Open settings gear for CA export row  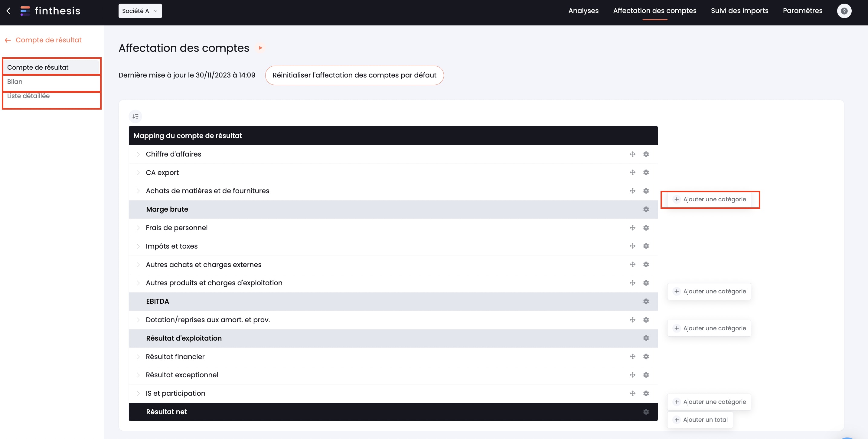pyautogui.click(x=646, y=173)
